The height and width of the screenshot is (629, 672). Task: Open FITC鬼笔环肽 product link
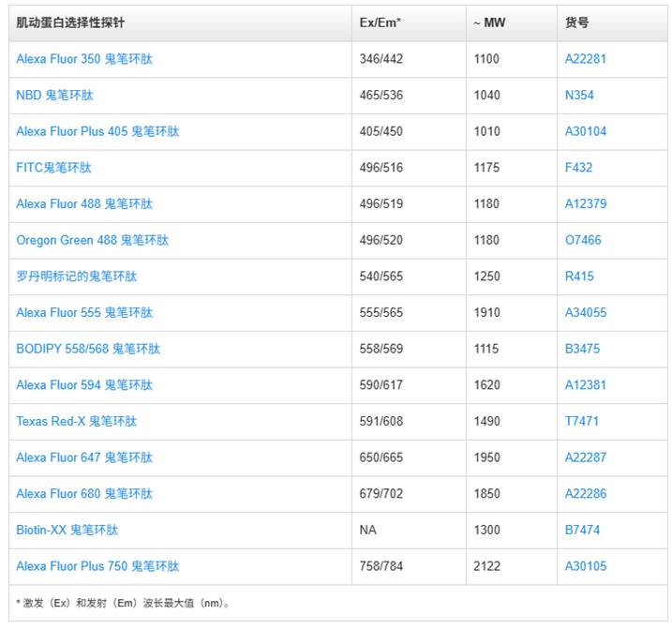tap(54, 167)
